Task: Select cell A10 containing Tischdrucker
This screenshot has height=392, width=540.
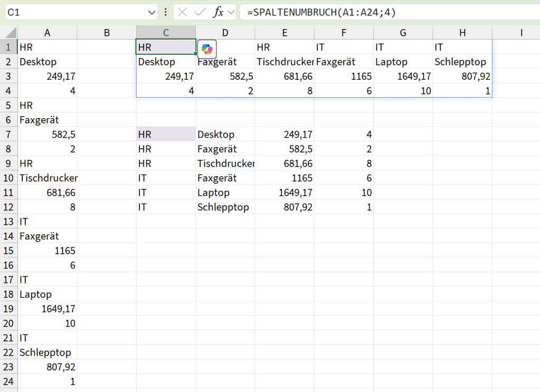Action: click(x=47, y=178)
